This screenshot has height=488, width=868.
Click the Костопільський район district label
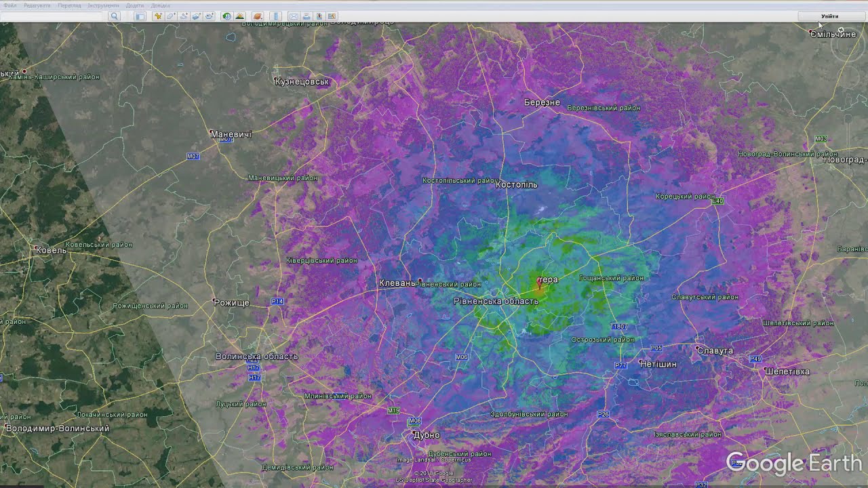point(459,180)
